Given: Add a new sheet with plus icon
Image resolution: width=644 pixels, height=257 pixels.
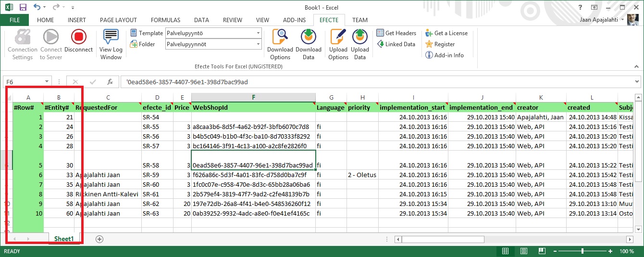Looking at the screenshot, I should coord(99,239).
